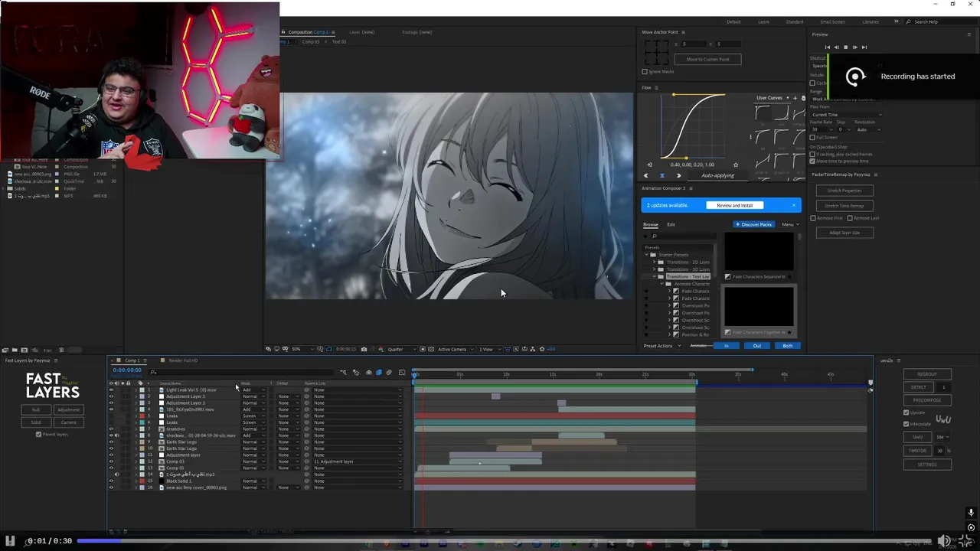Pause the video player
980x551 pixels.
pos(11,541)
